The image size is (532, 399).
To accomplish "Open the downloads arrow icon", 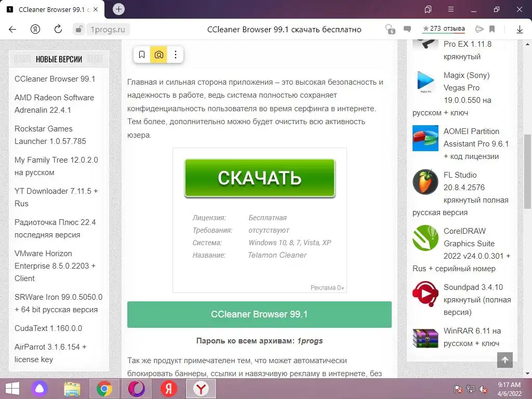I will (520, 30).
